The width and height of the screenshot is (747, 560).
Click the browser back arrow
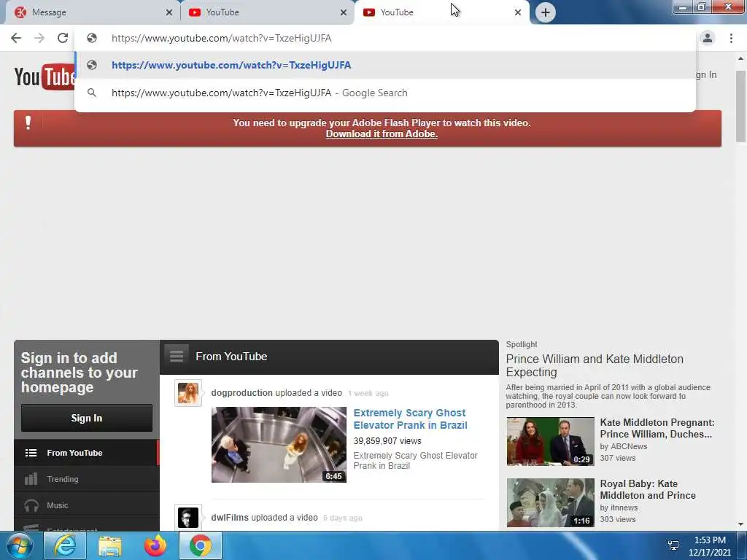coord(16,38)
